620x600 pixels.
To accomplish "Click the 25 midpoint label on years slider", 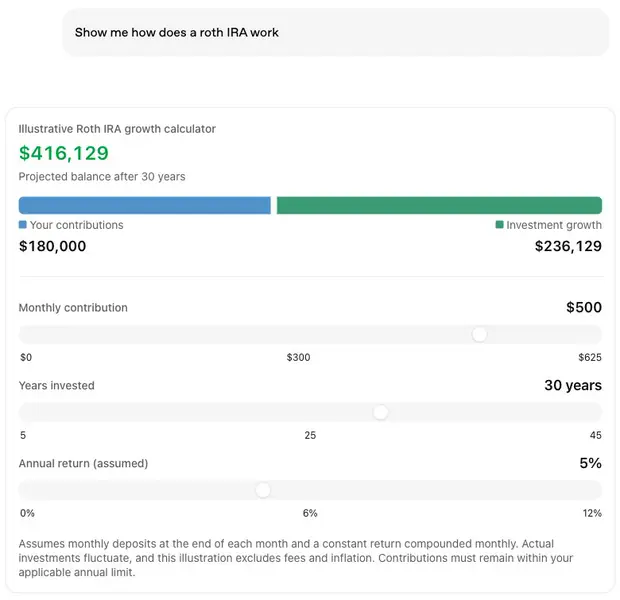I will click(310, 435).
